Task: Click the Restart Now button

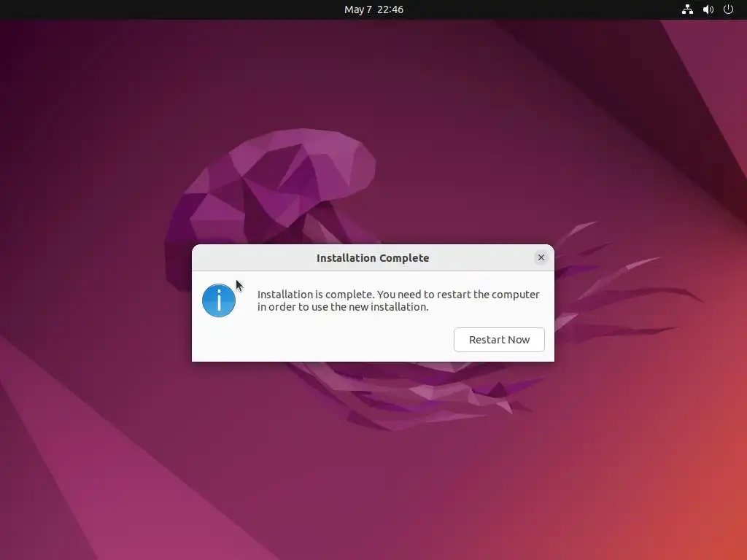Action: pos(499,340)
